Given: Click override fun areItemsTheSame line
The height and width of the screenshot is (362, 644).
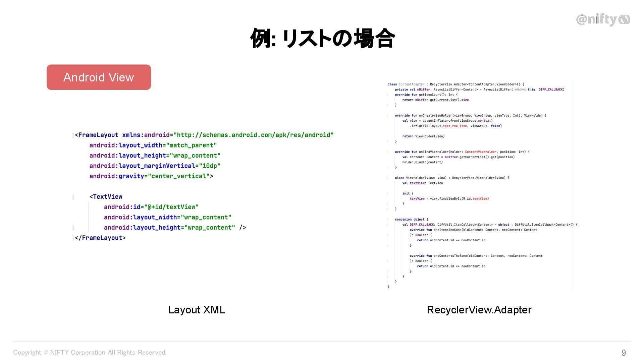Looking at the screenshot, I should tap(473, 230).
